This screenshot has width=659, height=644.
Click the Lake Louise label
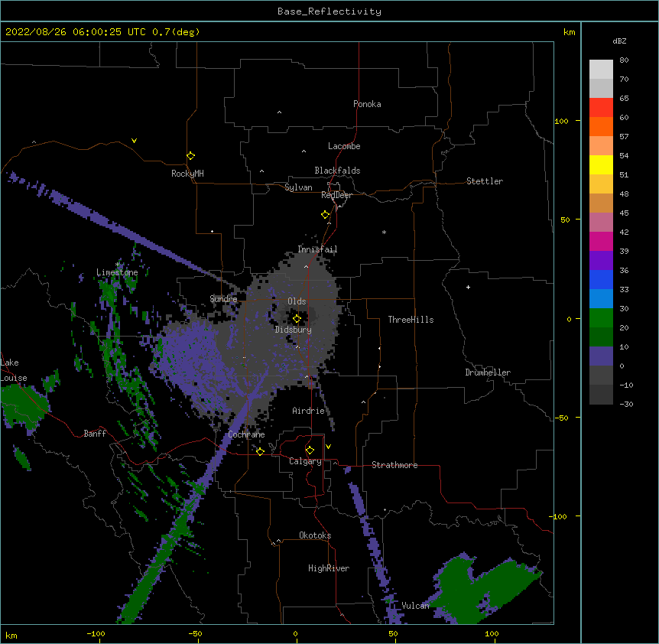[12, 370]
